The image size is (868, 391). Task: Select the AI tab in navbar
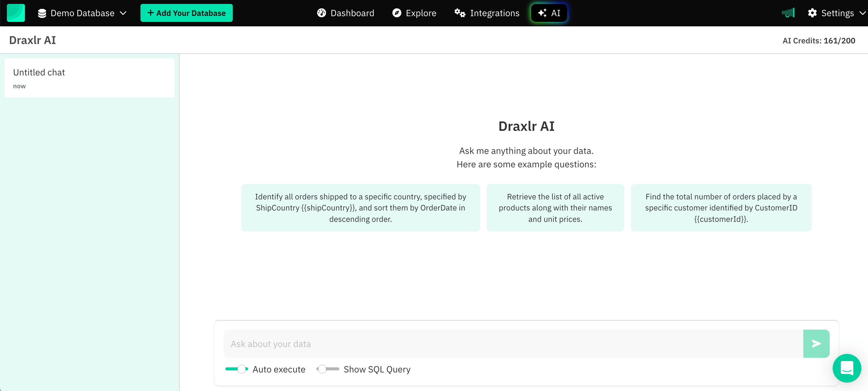pos(549,13)
